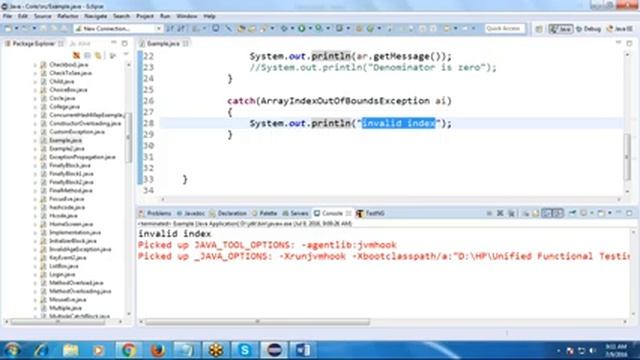Screen dimensions: 640x360
Task: Minimize the Package Explorer view
Action: (114, 43)
